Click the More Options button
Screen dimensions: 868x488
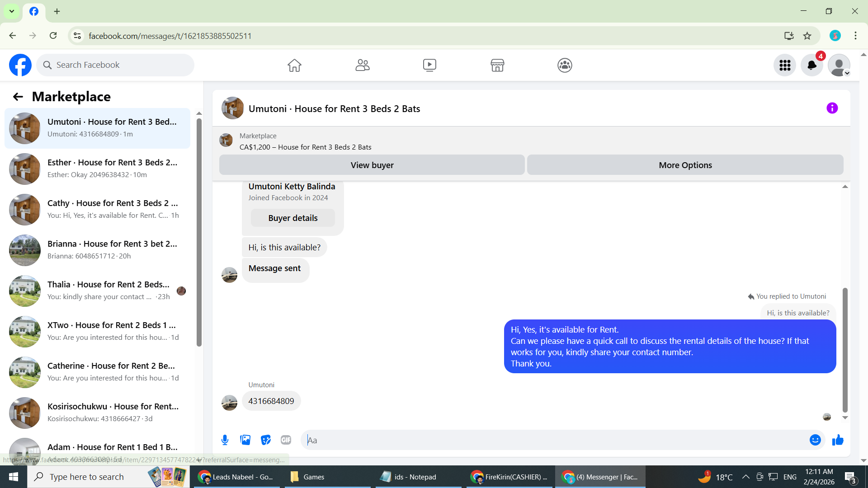[x=685, y=165]
